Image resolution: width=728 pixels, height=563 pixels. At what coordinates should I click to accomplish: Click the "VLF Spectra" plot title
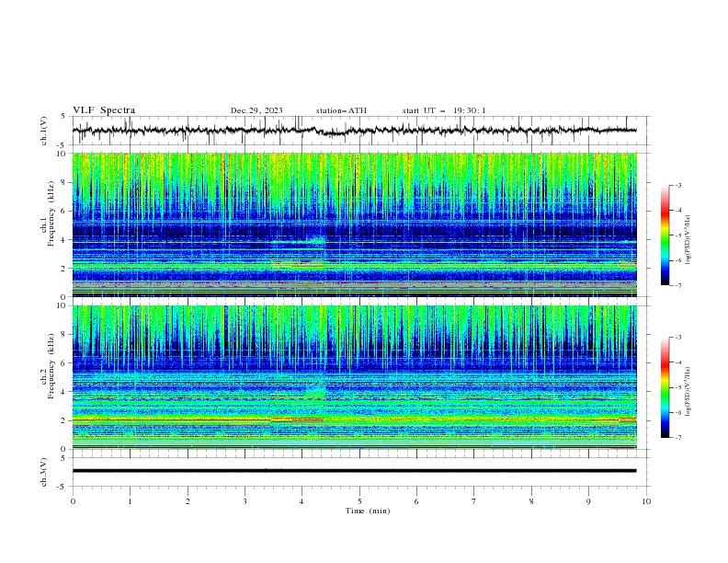pos(104,110)
